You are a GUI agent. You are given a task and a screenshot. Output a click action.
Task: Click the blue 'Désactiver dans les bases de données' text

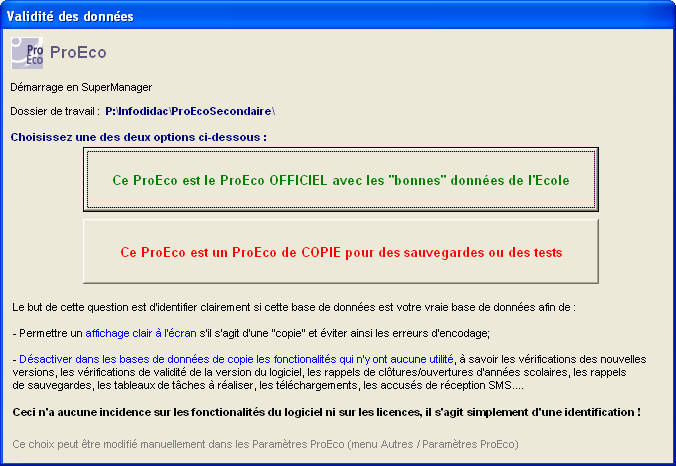tap(236, 359)
